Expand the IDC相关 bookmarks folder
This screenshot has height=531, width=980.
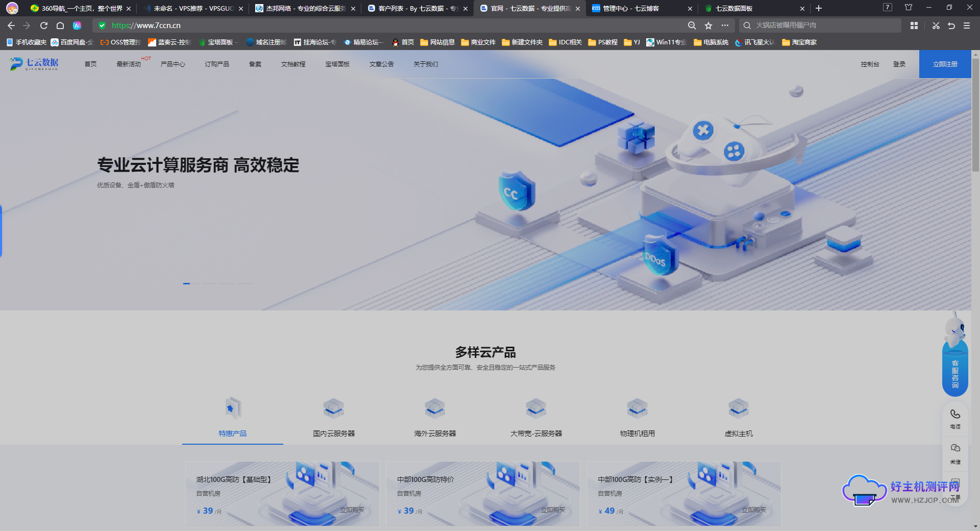(565, 42)
